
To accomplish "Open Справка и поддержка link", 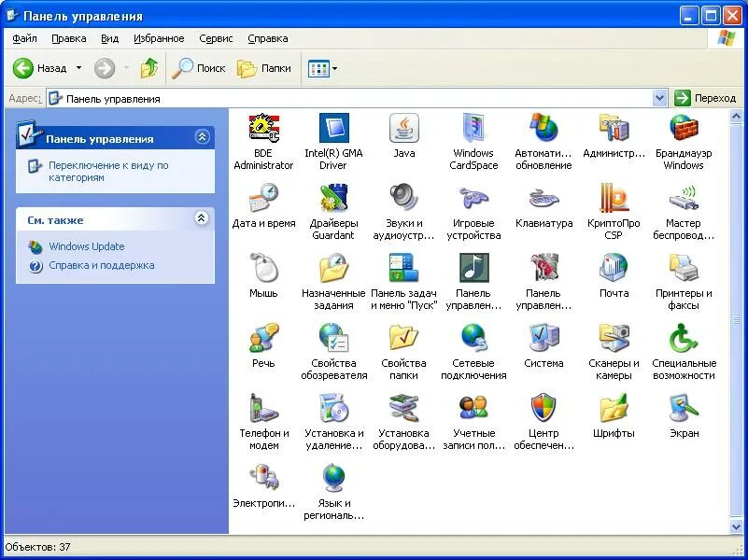I will [102, 265].
